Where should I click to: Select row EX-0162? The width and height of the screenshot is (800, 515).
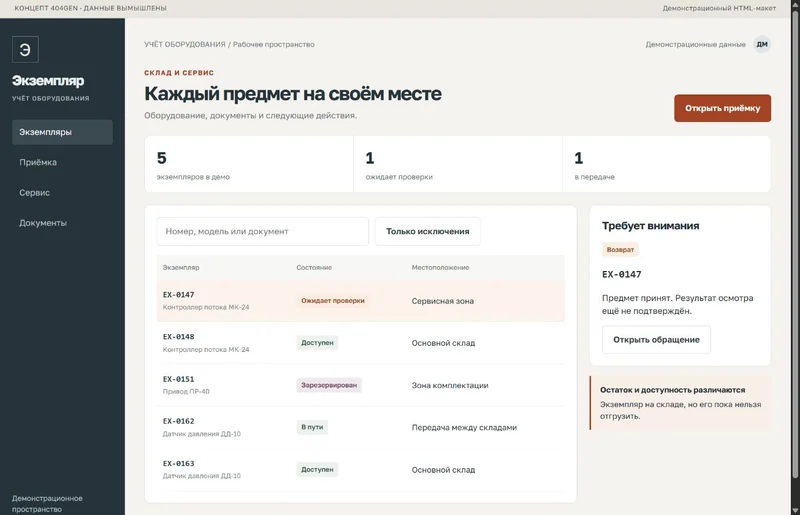coord(361,427)
